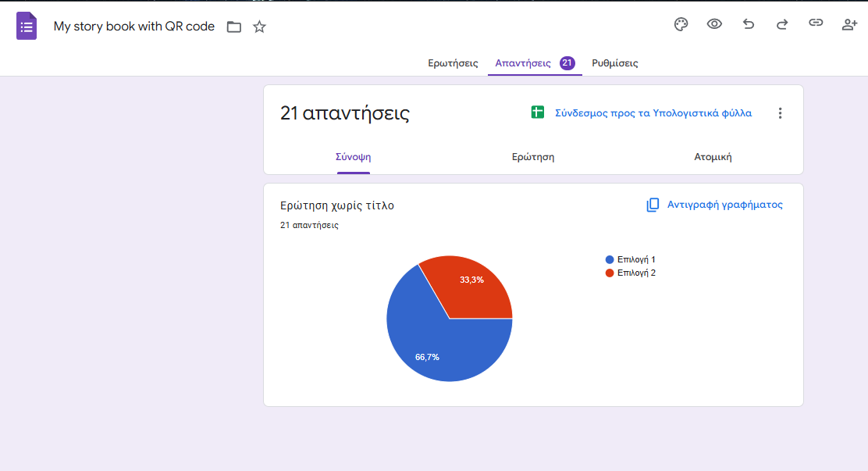Click the form title My story book
The image size is (868, 471).
click(x=133, y=27)
